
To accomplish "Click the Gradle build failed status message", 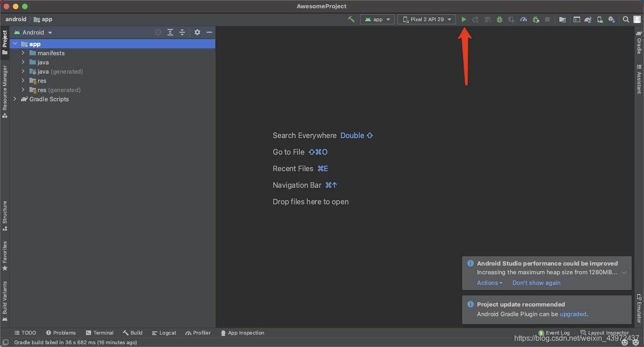I will coord(75,342).
